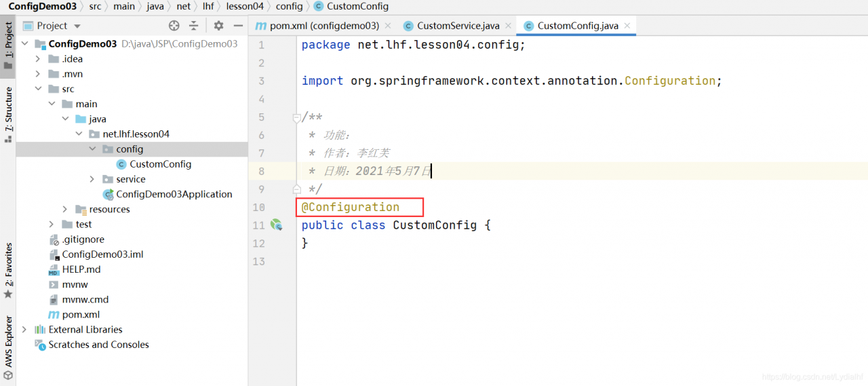Expand the .idea folder

pyautogui.click(x=39, y=59)
